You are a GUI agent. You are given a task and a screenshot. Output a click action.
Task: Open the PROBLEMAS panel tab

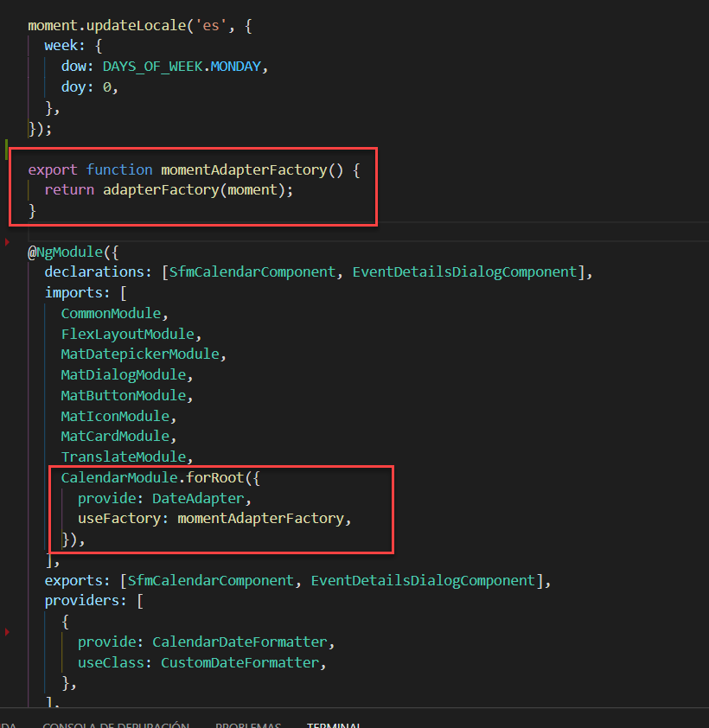[x=248, y=725]
